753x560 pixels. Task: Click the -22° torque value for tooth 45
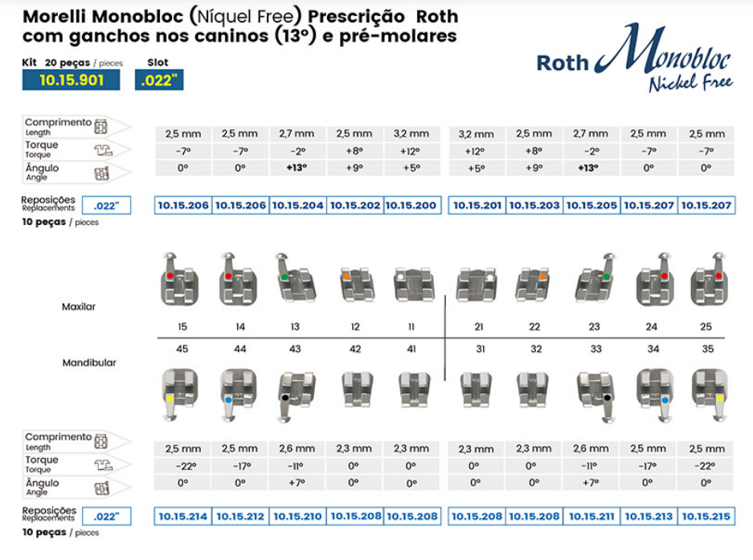(186, 466)
